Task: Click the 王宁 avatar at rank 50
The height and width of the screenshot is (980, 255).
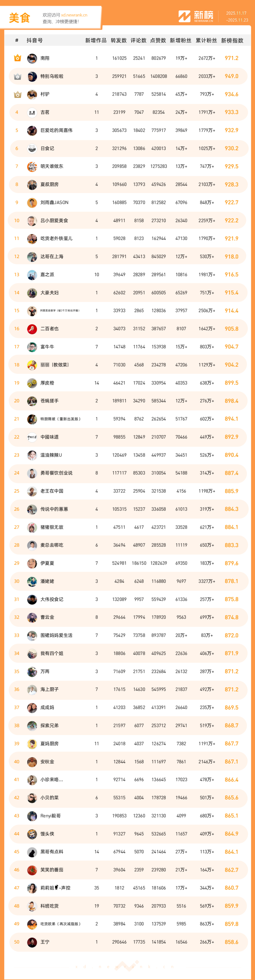Action: point(32,942)
